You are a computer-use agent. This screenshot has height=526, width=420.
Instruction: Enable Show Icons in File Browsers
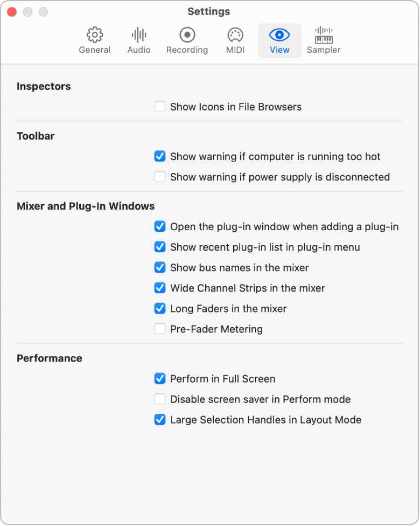point(160,107)
